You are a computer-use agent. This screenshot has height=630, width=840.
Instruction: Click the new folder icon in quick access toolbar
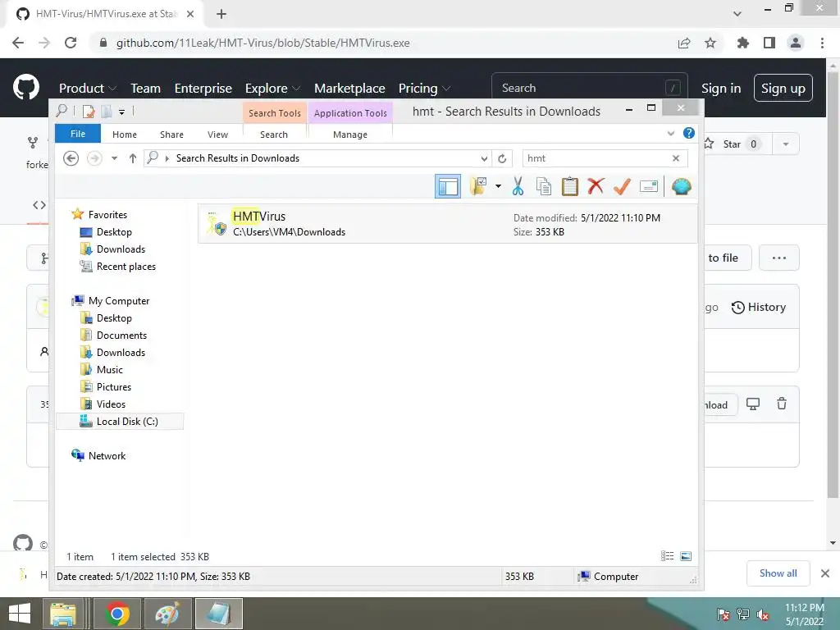pyautogui.click(x=107, y=112)
